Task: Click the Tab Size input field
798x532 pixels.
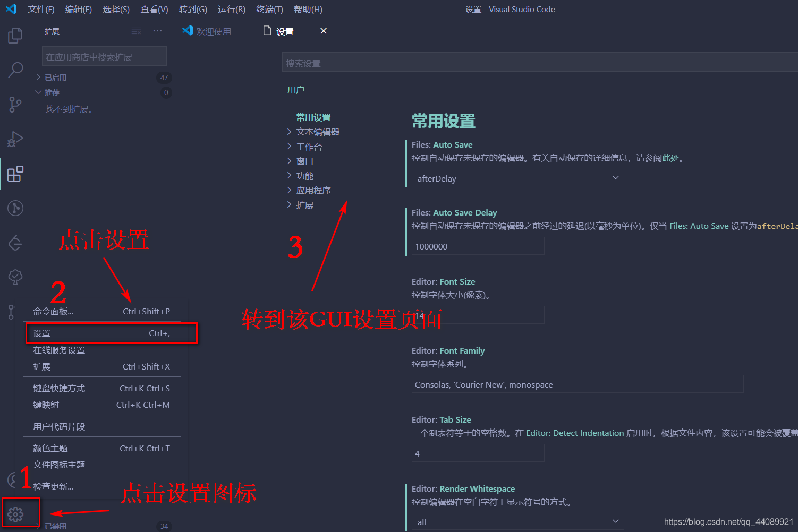Action: coord(478,453)
